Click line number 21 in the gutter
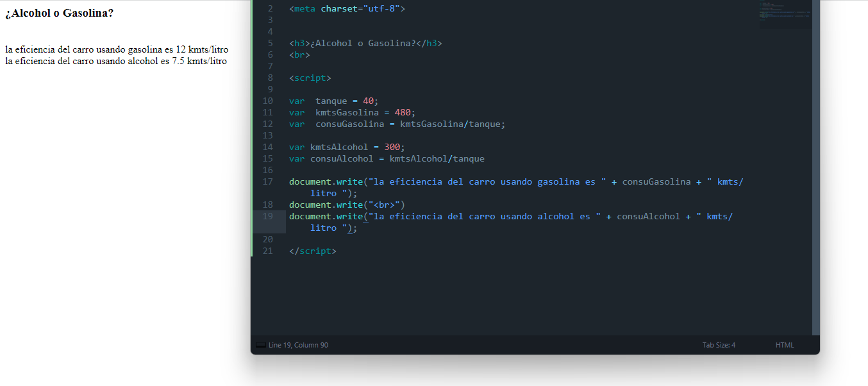This screenshot has width=868, height=386. tap(268, 251)
